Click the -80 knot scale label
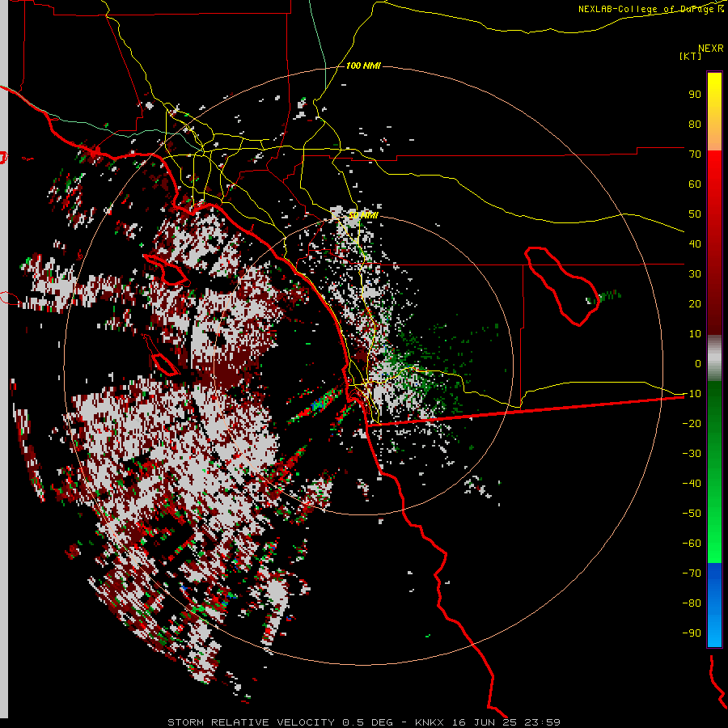 point(692,603)
